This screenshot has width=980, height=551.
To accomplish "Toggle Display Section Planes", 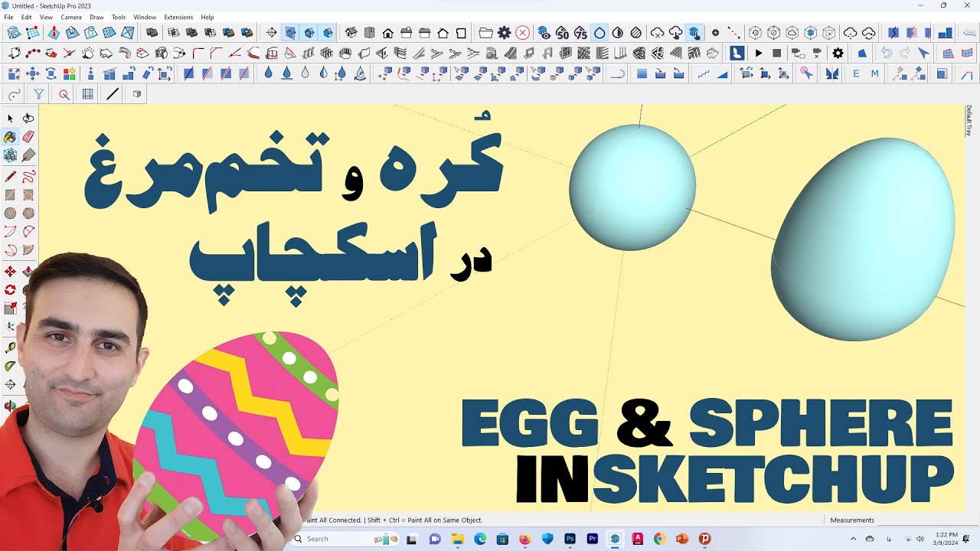I will [x=290, y=33].
